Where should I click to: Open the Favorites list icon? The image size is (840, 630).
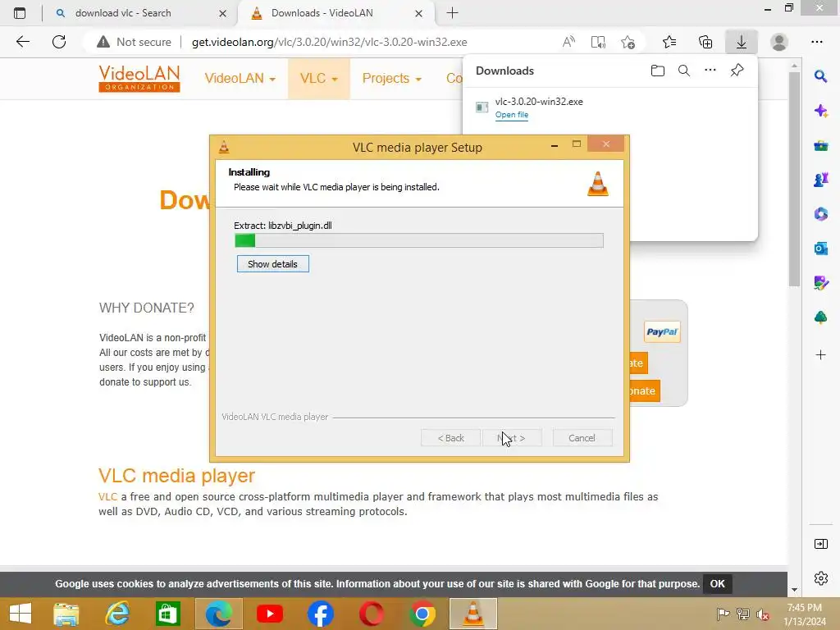(x=669, y=42)
